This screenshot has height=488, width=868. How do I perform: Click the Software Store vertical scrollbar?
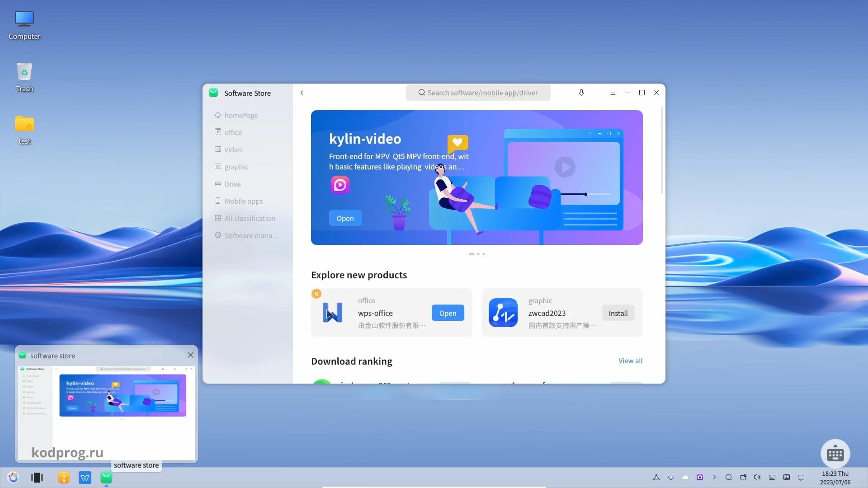[662, 150]
